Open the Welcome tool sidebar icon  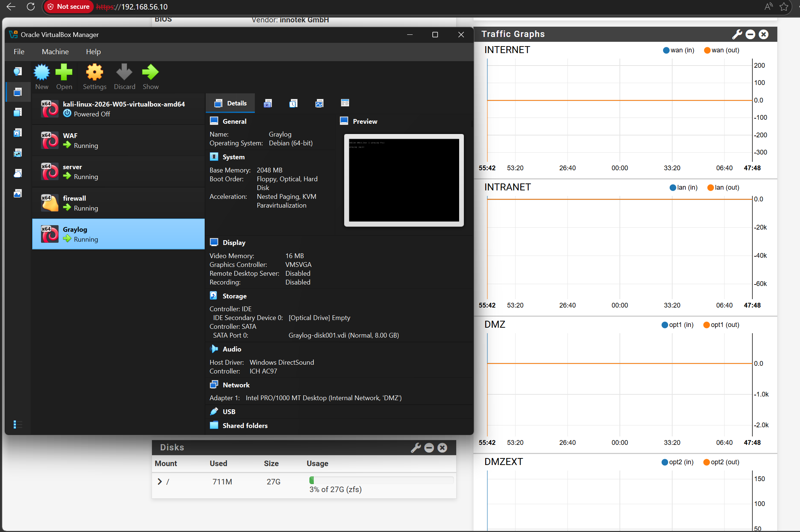[x=18, y=71]
